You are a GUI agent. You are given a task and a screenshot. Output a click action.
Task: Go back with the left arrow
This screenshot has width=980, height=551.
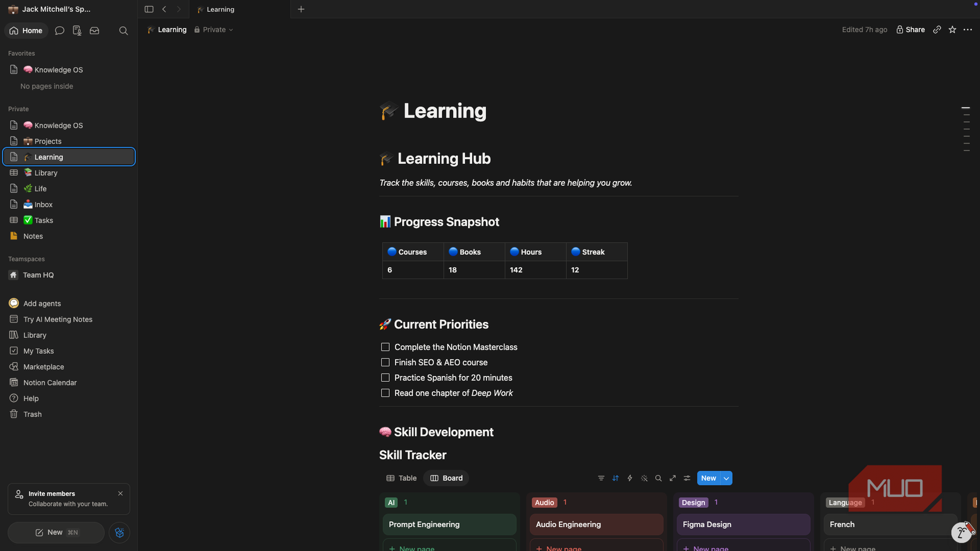[x=165, y=9]
